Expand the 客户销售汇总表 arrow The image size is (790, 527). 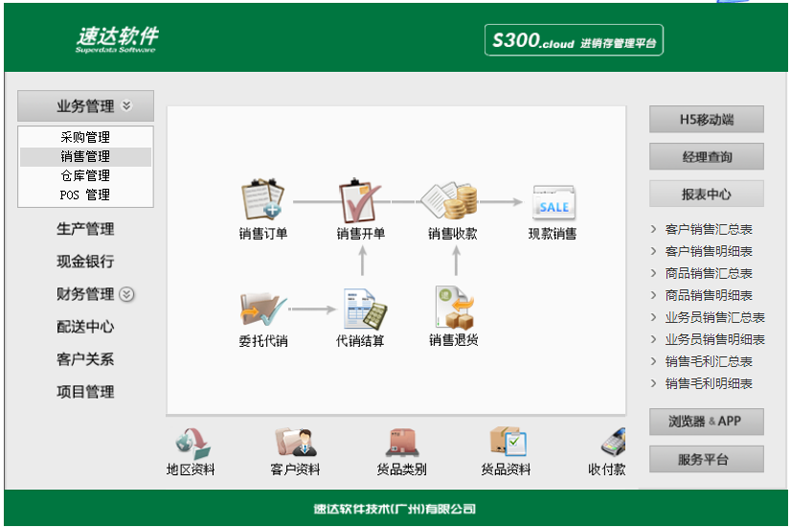(x=653, y=229)
